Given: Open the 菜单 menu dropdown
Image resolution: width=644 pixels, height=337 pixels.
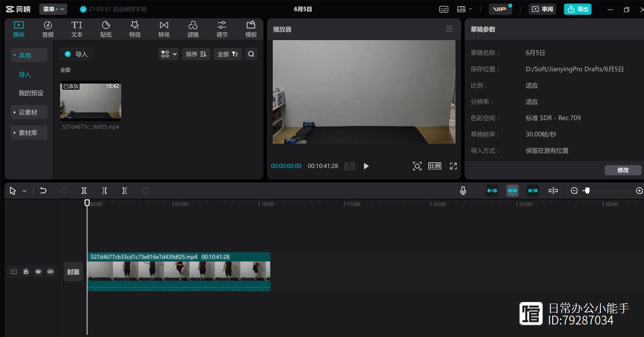Looking at the screenshot, I should pyautogui.click(x=53, y=9).
